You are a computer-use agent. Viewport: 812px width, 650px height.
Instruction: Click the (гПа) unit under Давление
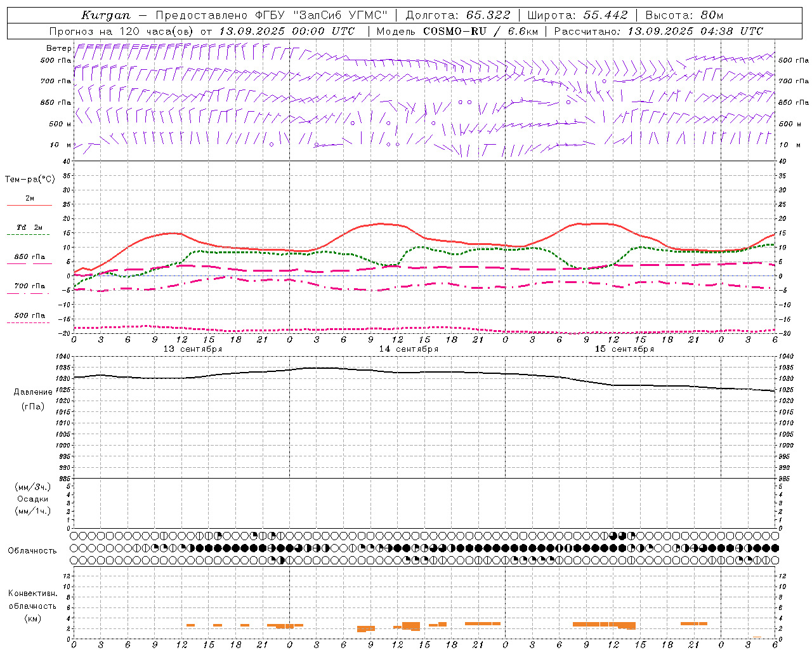tap(32, 407)
